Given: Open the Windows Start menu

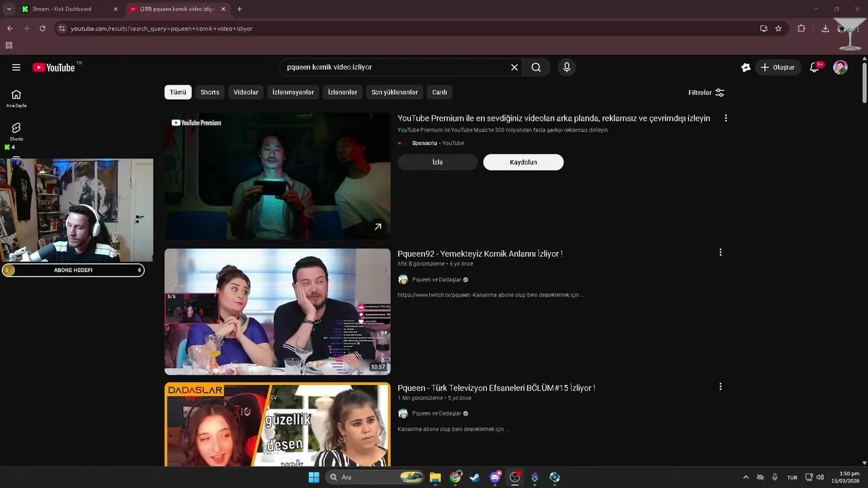Looking at the screenshot, I should pyautogui.click(x=314, y=477).
